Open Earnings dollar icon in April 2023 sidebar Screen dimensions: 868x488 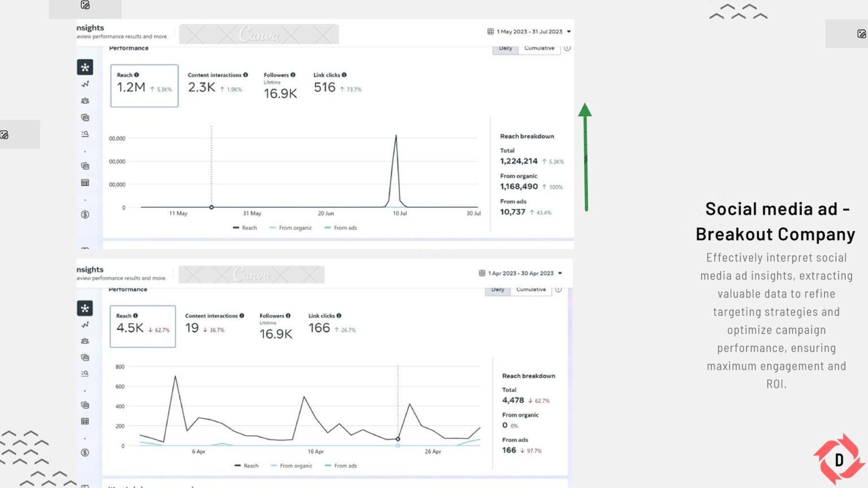tap(85, 452)
